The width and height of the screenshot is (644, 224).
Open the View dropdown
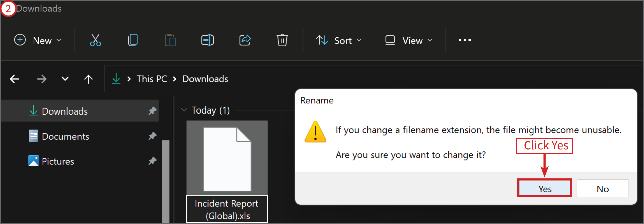click(x=409, y=40)
